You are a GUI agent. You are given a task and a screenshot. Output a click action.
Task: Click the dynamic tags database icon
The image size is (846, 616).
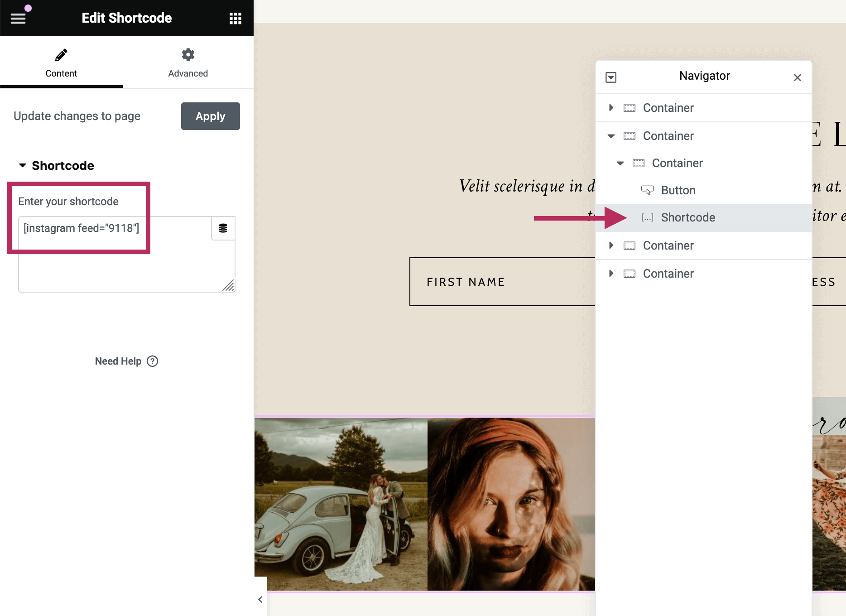(223, 228)
